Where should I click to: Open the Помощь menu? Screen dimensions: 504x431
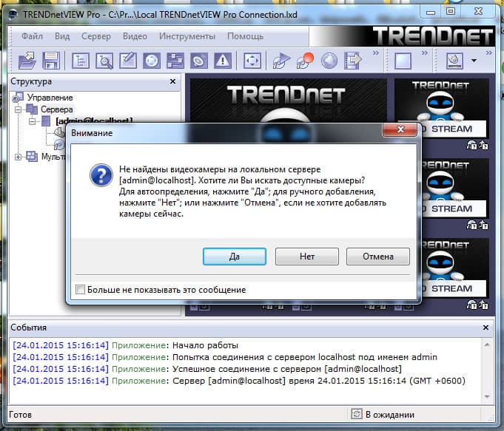pos(245,36)
